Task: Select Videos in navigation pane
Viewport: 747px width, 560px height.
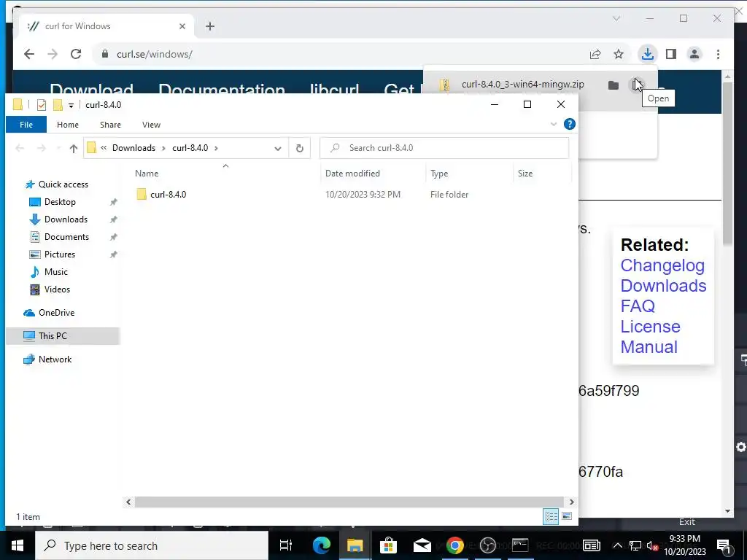Action: pyautogui.click(x=57, y=289)
